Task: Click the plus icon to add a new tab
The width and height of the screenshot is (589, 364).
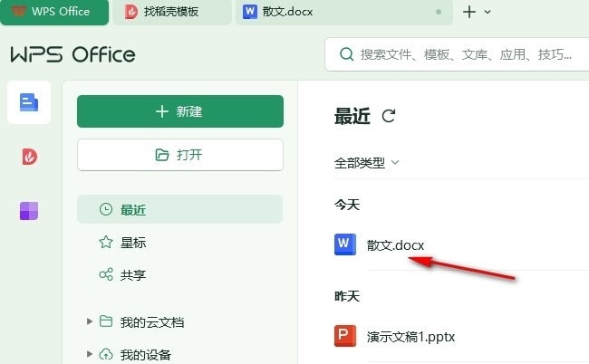Action: pos(469,12)
